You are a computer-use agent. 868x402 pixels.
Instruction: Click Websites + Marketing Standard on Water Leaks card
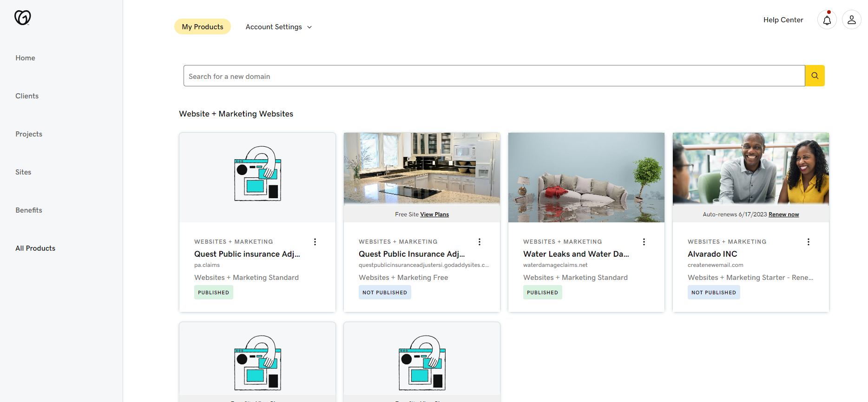click(x=575, y=278)
